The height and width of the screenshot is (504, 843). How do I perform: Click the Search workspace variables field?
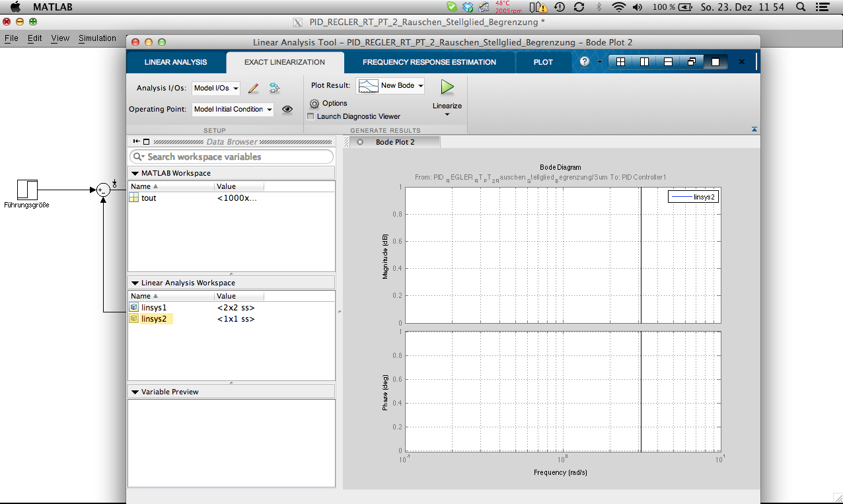[231, 157]
